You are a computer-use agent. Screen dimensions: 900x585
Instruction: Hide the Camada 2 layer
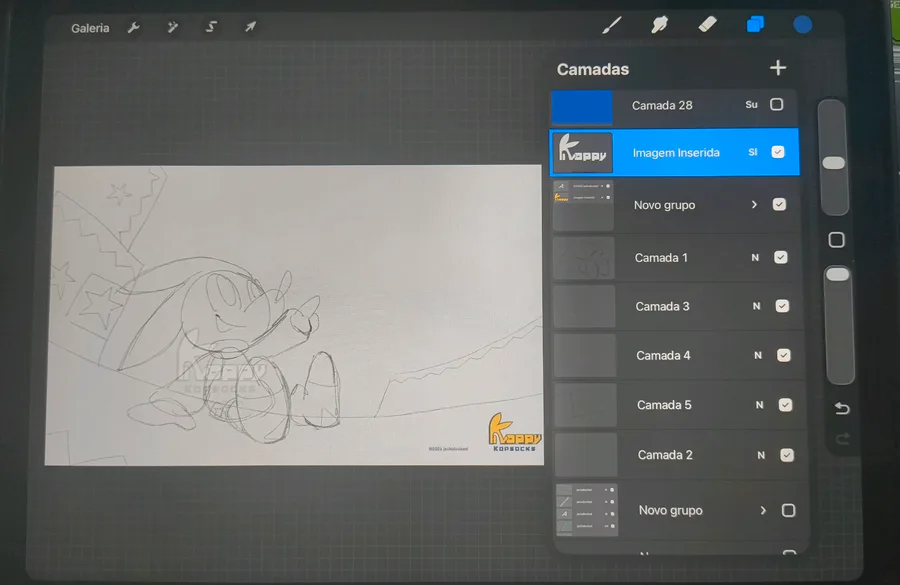pyautogui.click(x=787, y=455)
